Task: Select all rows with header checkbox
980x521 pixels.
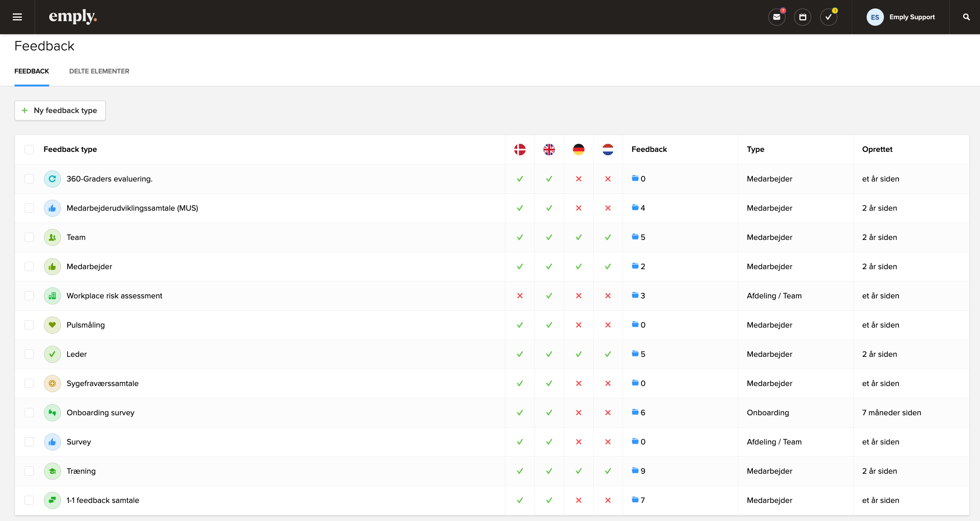Action: click(29, 150)
